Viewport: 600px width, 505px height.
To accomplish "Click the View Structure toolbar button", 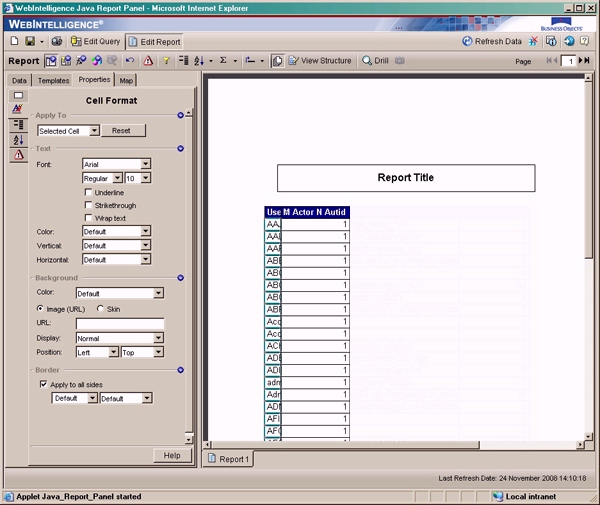I will tap(319, 61).
